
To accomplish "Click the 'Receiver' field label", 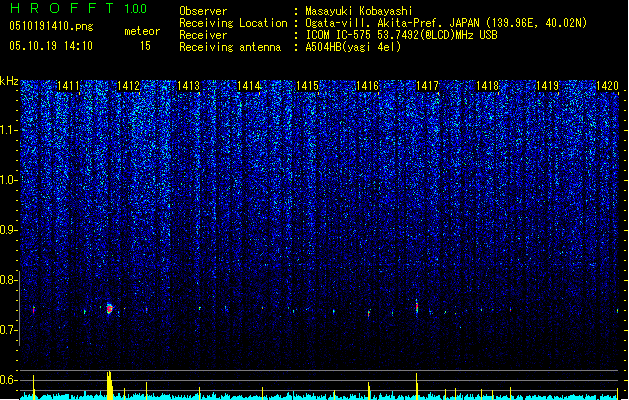I will (x=203, y=35).
